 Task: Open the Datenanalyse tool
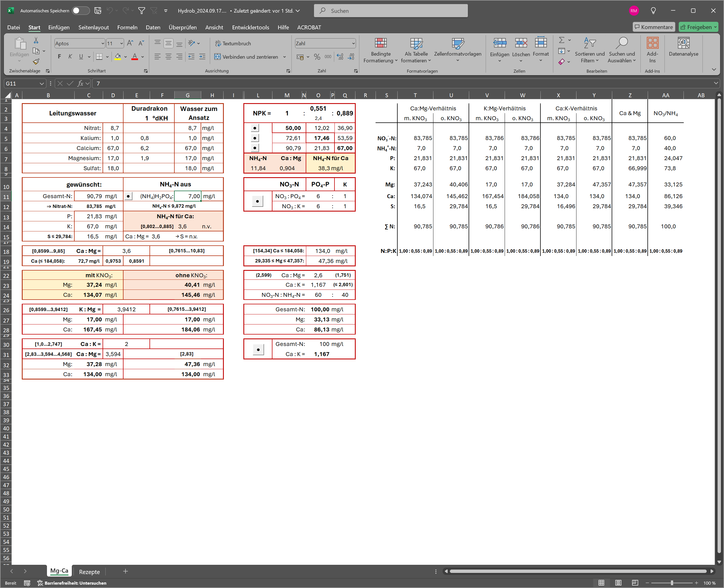tap(683, 43)
